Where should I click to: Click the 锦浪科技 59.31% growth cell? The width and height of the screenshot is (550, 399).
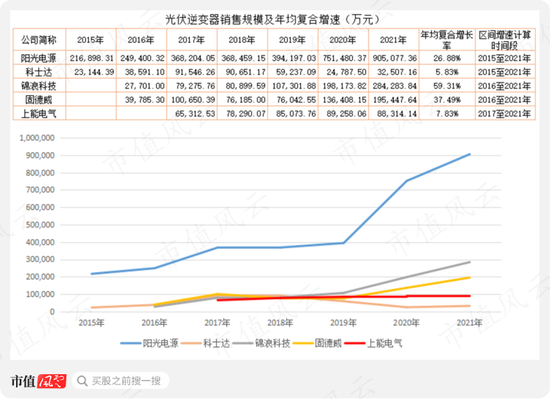pos(447,86)
